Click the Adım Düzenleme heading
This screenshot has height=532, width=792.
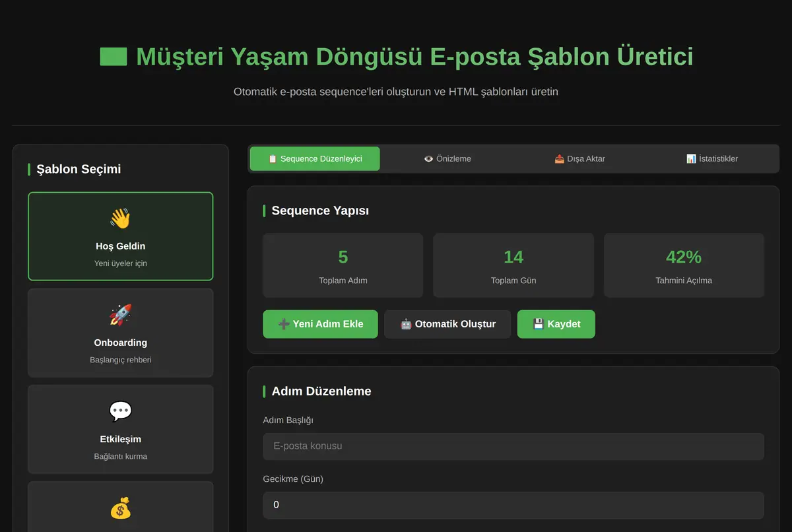coord(321,391)
